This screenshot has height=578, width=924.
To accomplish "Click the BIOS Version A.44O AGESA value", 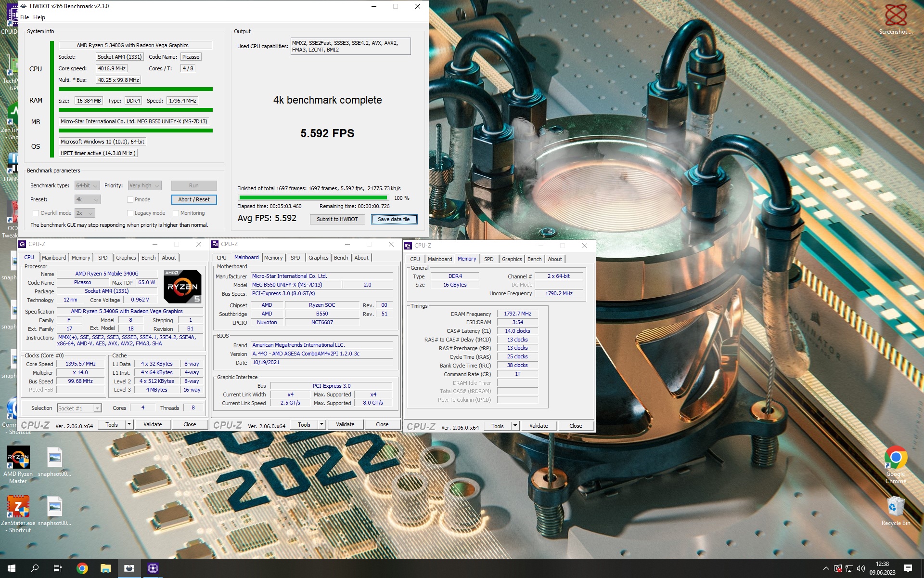I will tap(322, 354).
